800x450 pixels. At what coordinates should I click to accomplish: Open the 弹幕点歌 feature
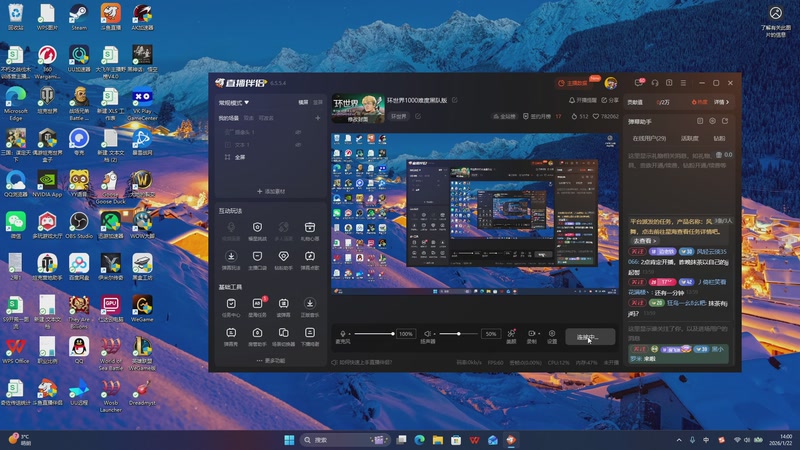coord(310,260)
